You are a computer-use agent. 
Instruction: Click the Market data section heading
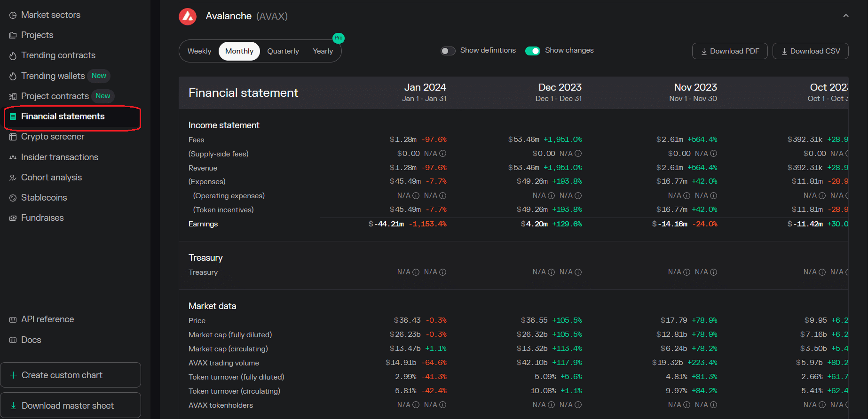(x=213, y=306)
